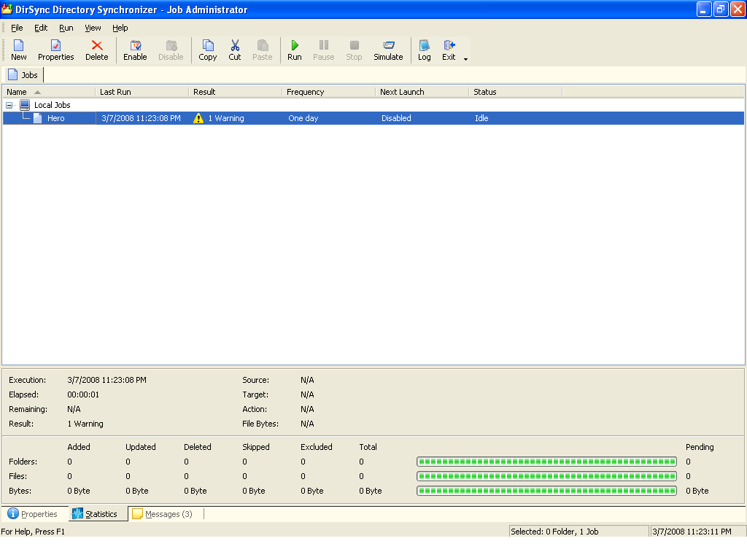Sort jobs by the Status column header

516,92
